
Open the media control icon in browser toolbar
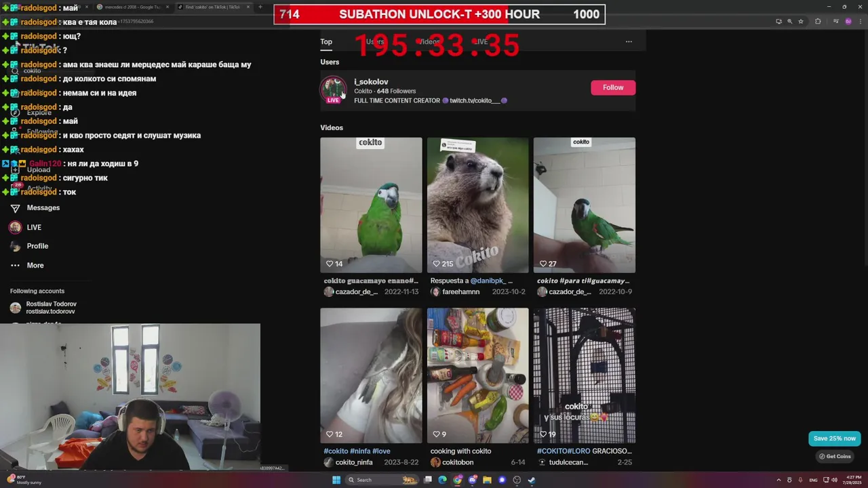tap(835, 22)
